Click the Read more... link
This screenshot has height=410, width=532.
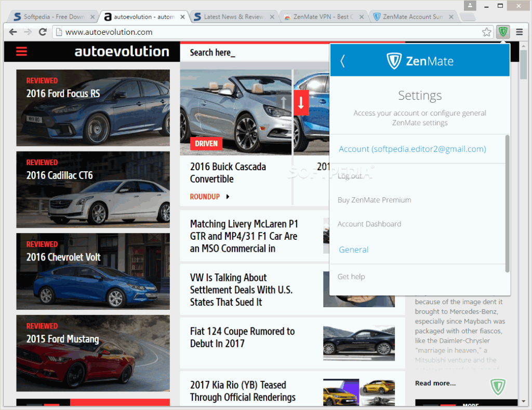[x=435, y=383]
